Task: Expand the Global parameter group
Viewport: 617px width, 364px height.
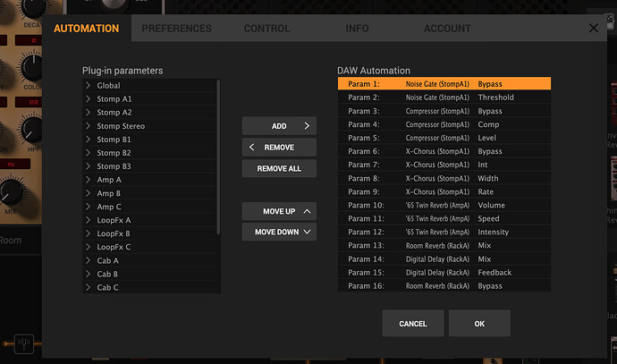Action: [x=88, y=86]
